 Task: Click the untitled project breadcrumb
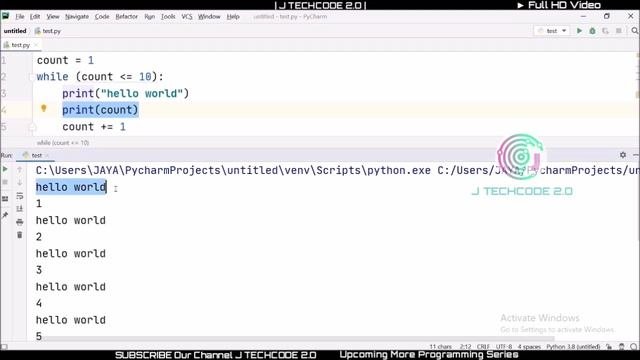[15, 31]
